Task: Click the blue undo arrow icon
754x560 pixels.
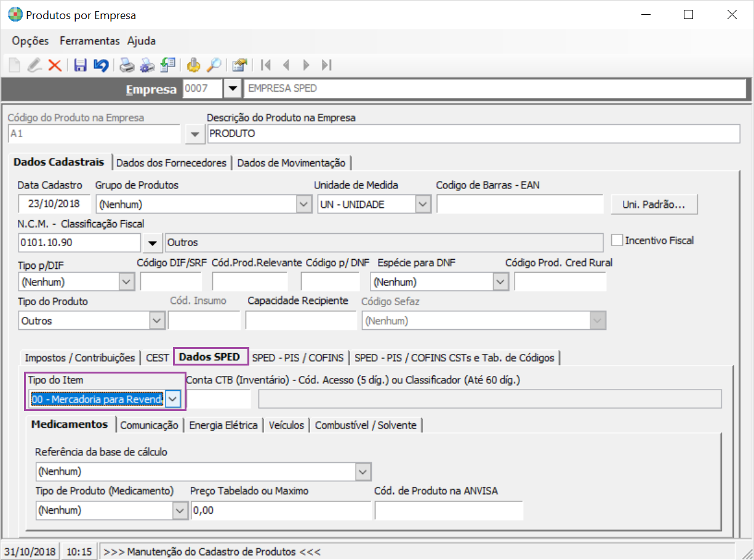Action: tap(101, 65)
